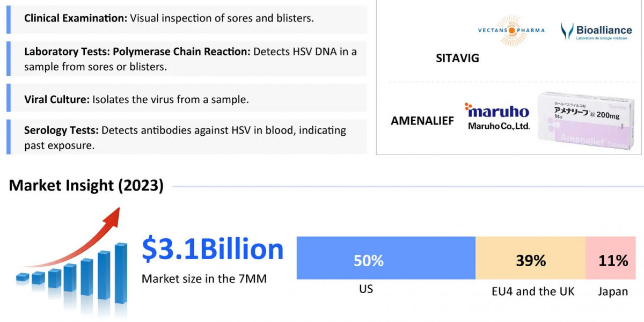Screen dimensions: 644x322
Task: Click the Maruho Co., Ltd. logo
Action: tap(497, 117)
